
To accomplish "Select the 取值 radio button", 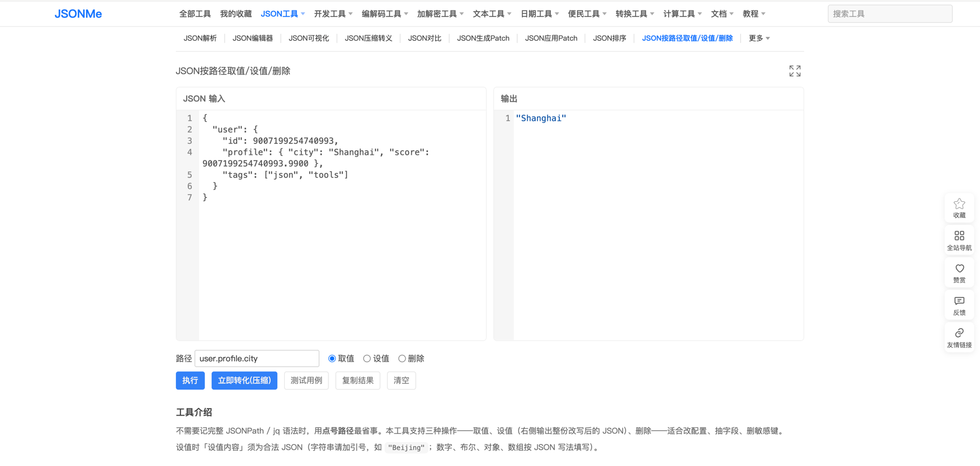I will coord(332,358).
